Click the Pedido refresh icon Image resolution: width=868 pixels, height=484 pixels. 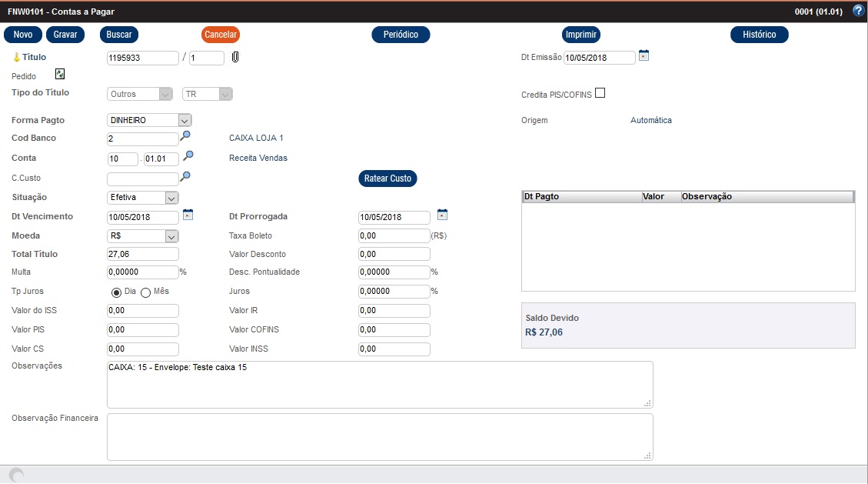coord(60,75)
